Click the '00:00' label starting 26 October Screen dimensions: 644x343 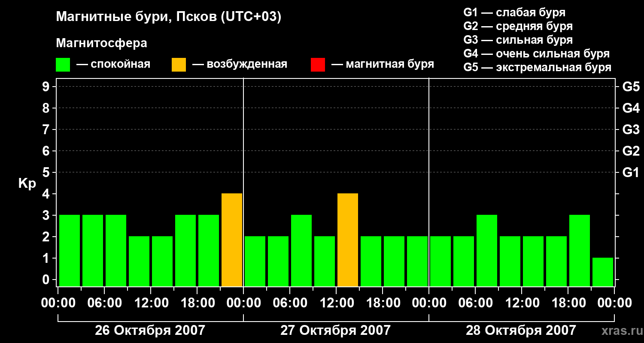point(58,303)
